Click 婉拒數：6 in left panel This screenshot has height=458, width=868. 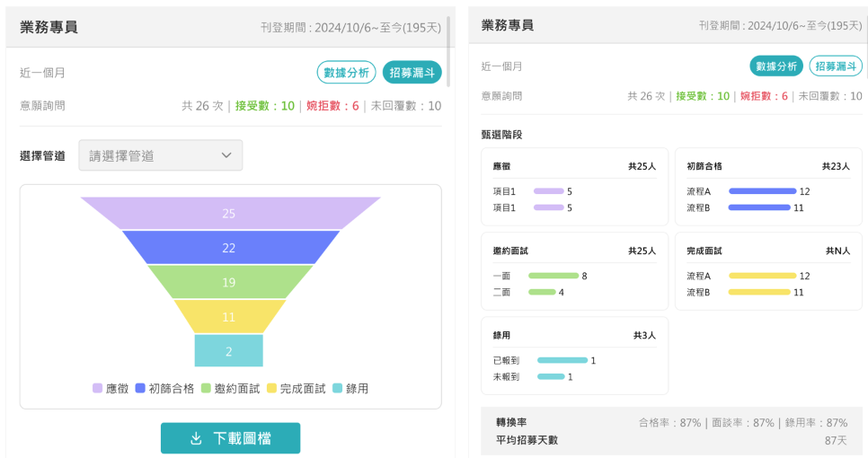click(332, 106)
